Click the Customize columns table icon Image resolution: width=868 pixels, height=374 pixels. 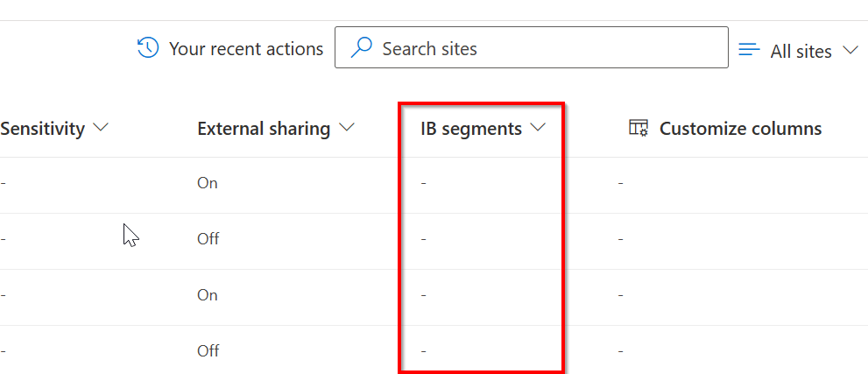pyautogui.click(x=639, y=129)
